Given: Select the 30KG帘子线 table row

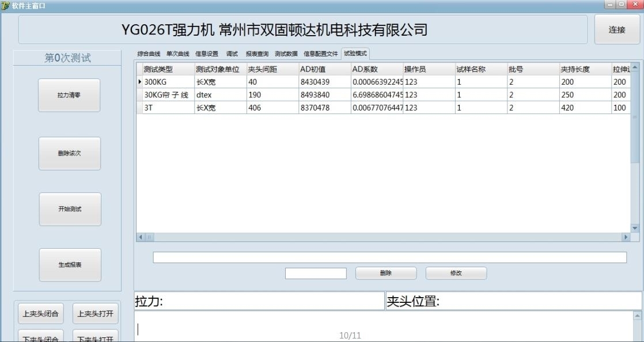Looking at the screenshot, I should [x=167, y=95].
